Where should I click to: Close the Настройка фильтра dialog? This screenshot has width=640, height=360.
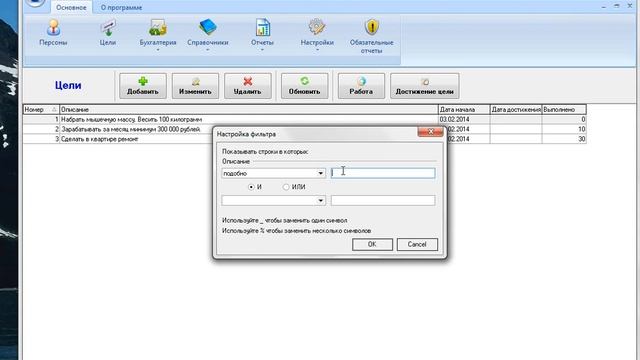coord(430,132)
